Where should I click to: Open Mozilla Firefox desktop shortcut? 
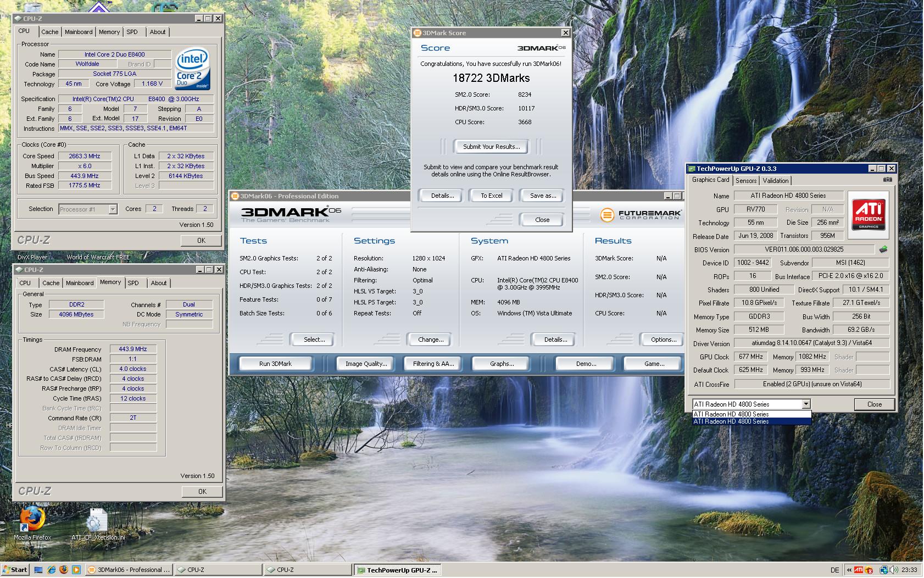32,523
